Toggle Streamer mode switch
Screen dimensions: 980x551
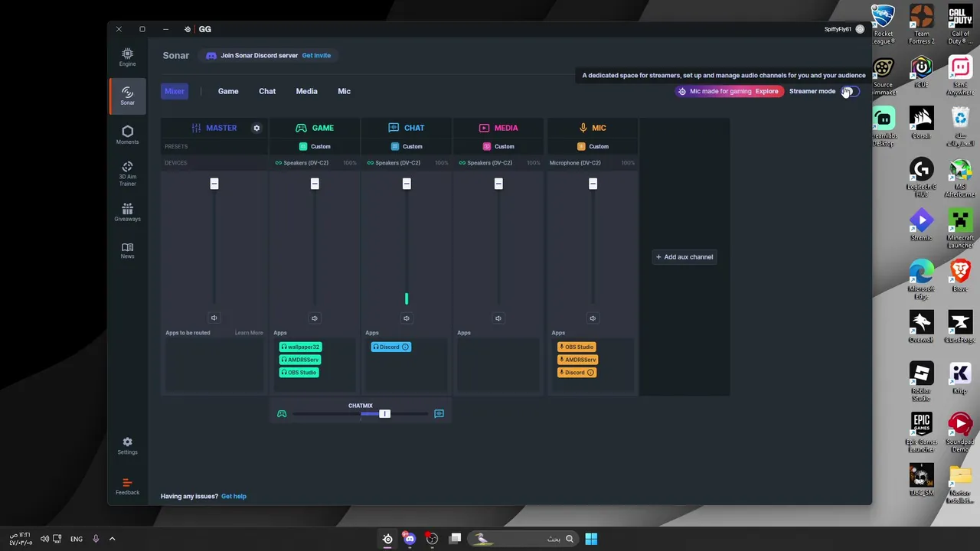point(850,91)
